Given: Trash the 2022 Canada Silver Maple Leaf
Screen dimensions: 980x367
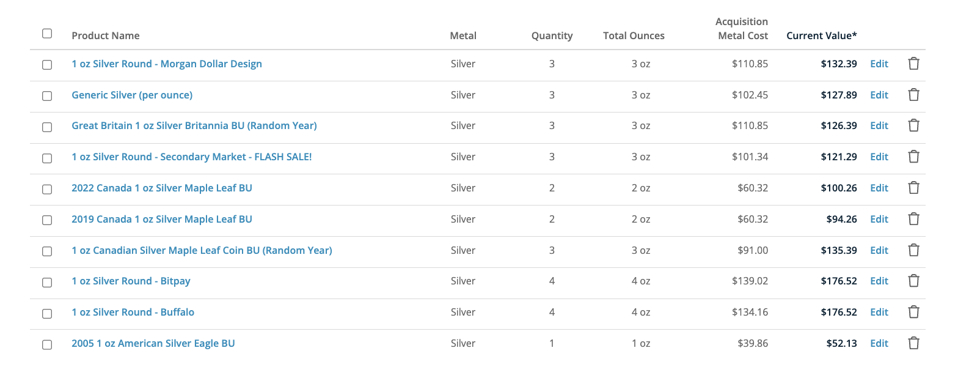Looking at the screenshot, I should pyautogui.click(x=913, y=188).
